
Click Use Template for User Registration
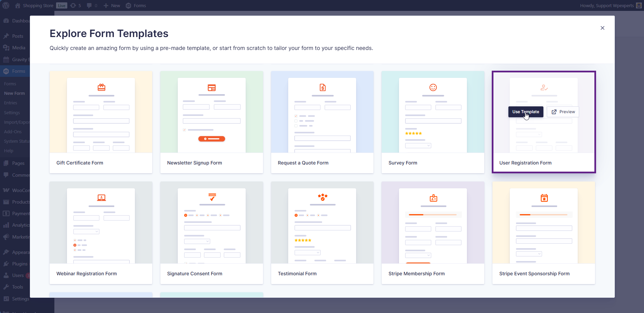(x=525, y=112)
